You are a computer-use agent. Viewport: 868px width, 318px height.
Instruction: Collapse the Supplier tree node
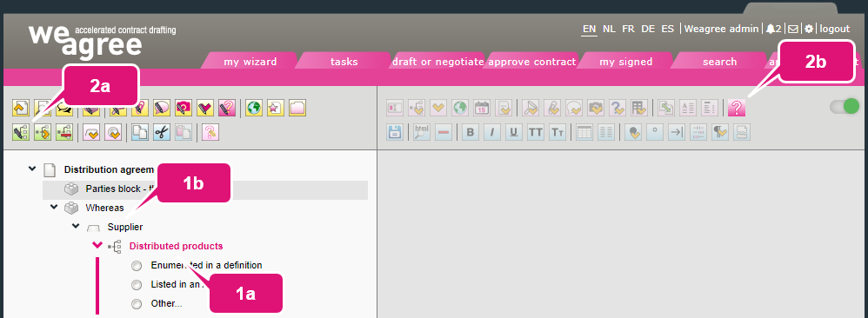76,226
